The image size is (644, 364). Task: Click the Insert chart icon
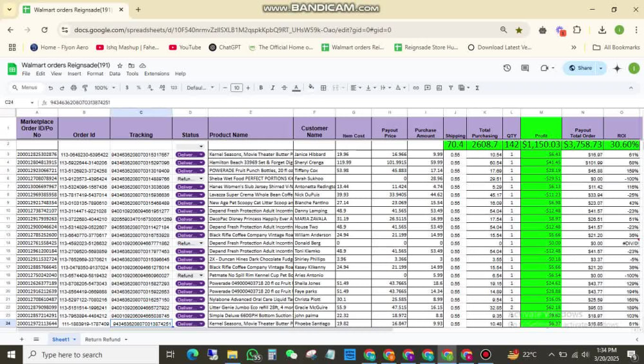pos(439,88)
